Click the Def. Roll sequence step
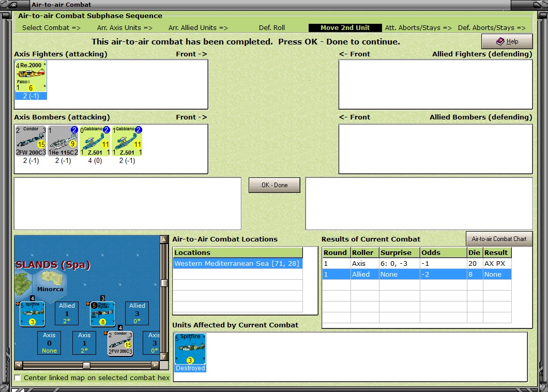 [271, 27]
